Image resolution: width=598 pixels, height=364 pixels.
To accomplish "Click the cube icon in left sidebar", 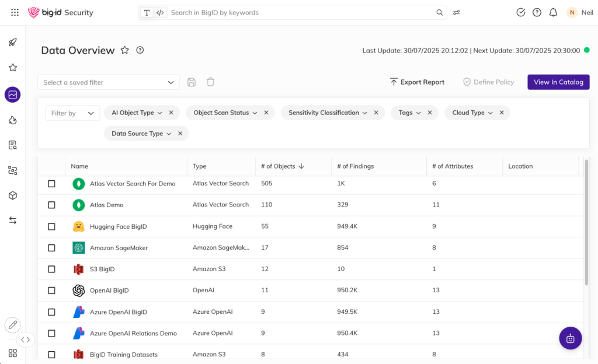I will [x=12, y=195].
